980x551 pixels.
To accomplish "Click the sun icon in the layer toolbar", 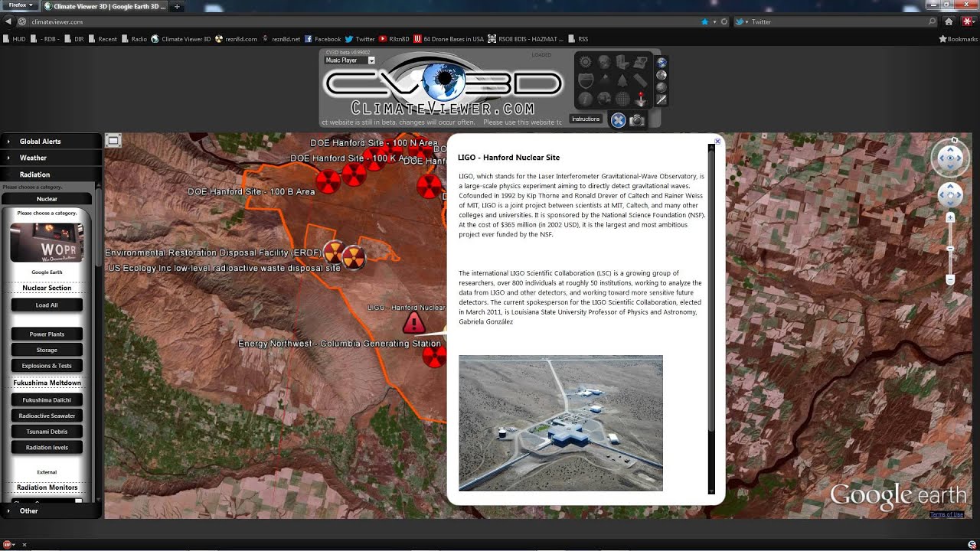I will pyautogui.click(x=586, y=62).
